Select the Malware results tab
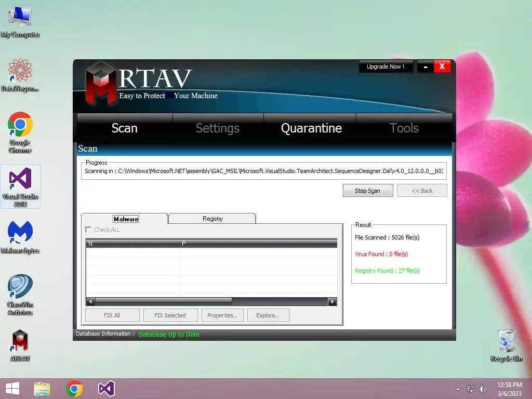Image resolution: width=532 pixels, height=399 pixels. click(125, 219)
